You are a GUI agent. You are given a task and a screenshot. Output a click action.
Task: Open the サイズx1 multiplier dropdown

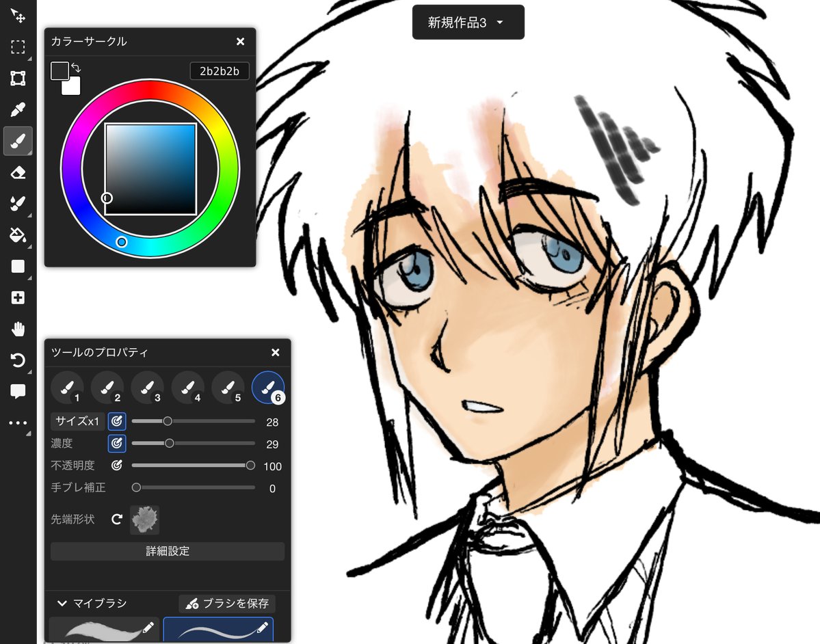(78, 421)
